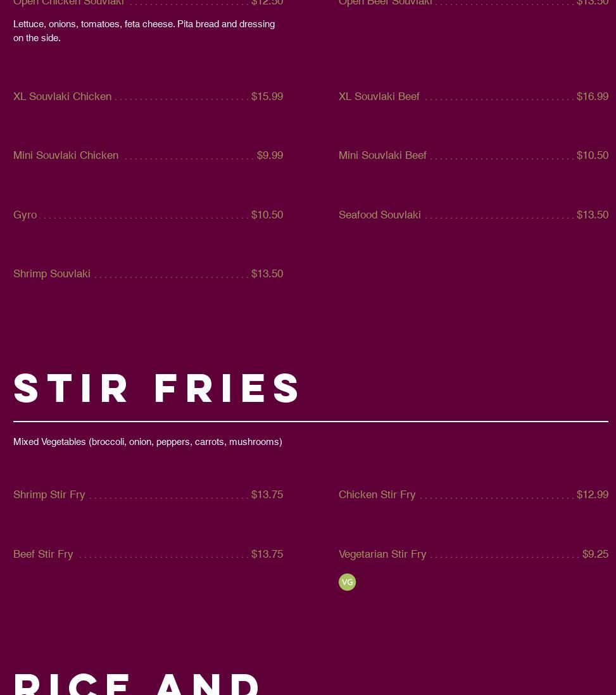Click the $12.99 Chicken Stir Fry price

(x=592, y=494)
